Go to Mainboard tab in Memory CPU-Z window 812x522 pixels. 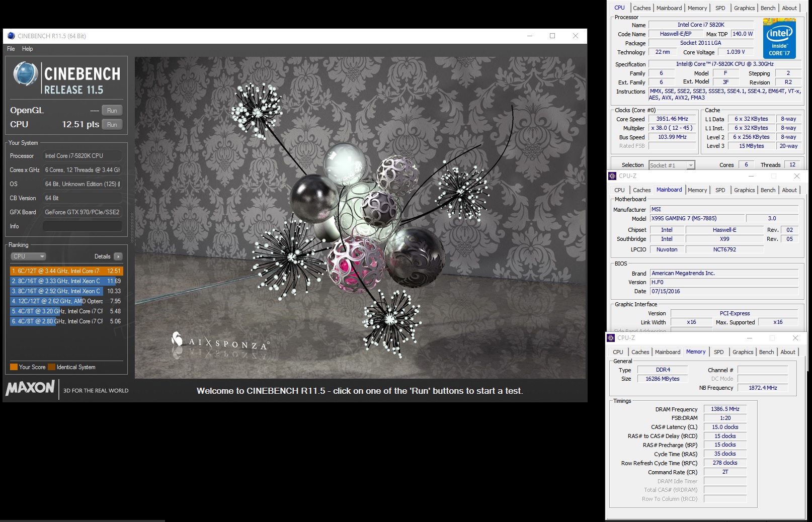(668, 352)
